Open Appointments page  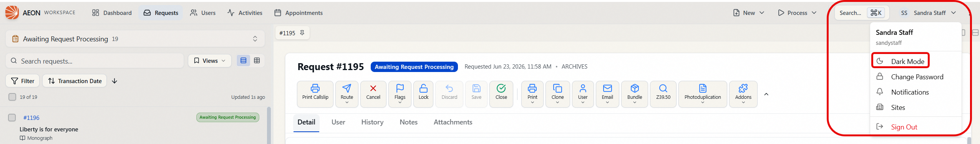coord(298,13)
